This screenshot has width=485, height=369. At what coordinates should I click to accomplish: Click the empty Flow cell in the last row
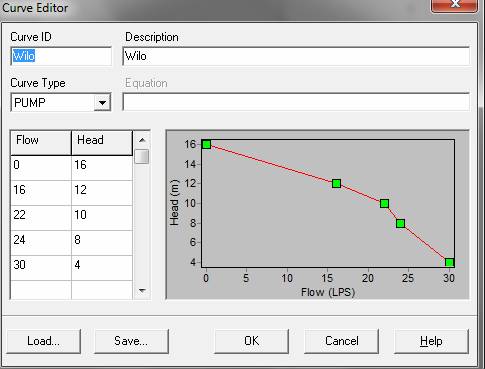(41, 290)
